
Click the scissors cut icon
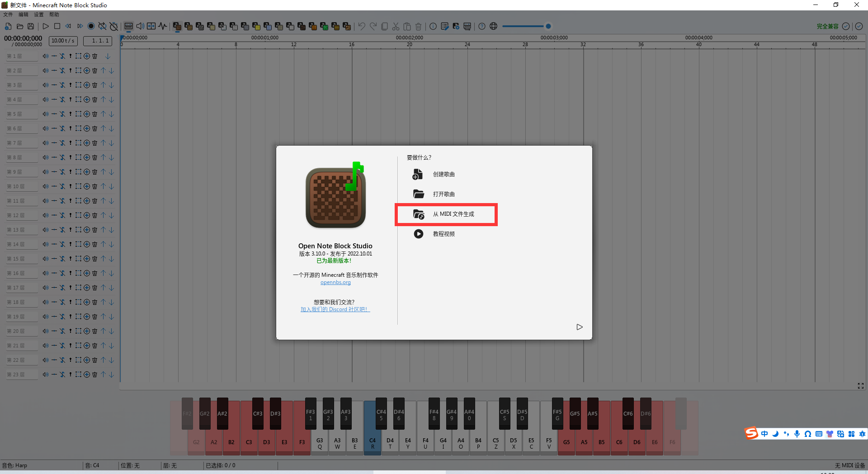pos(396,26)
